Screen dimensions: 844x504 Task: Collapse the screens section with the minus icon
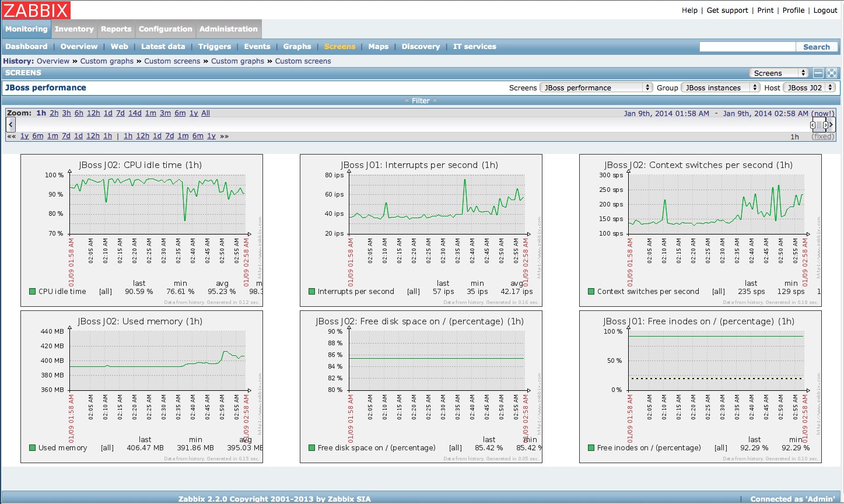coord(818,73)
